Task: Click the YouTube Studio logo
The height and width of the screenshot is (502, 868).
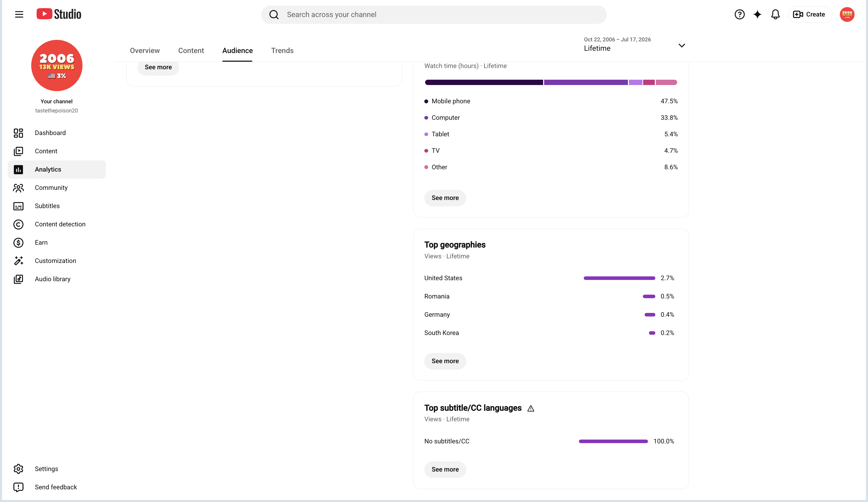Action: [x=59, y=14]
